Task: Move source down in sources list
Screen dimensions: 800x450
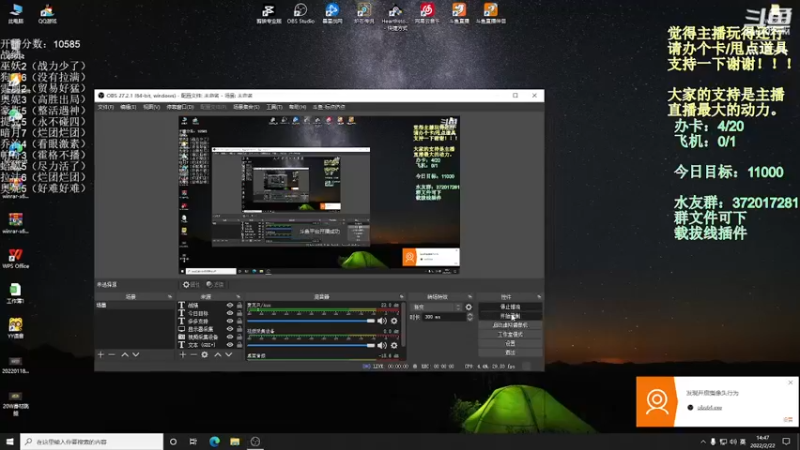Action: (x=229, y=355)
